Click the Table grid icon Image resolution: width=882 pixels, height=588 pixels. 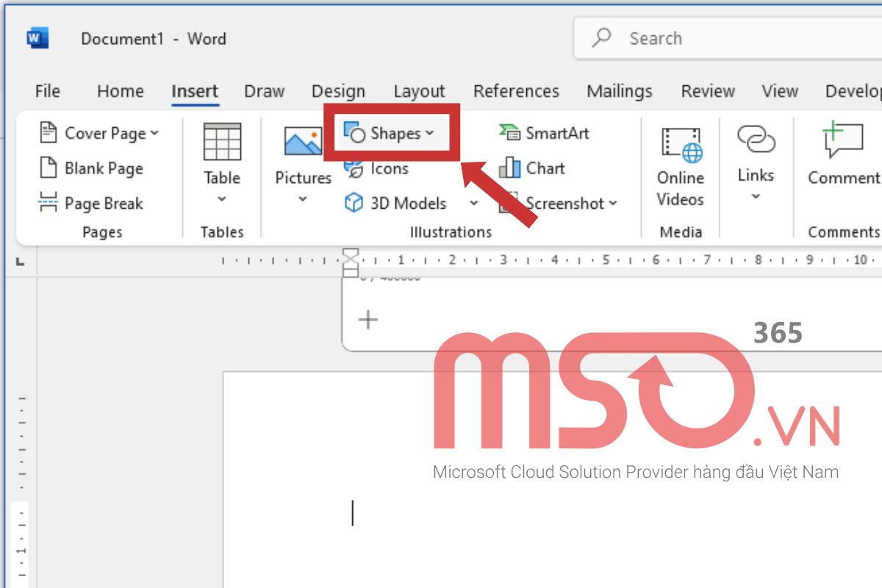click(222, 142)
